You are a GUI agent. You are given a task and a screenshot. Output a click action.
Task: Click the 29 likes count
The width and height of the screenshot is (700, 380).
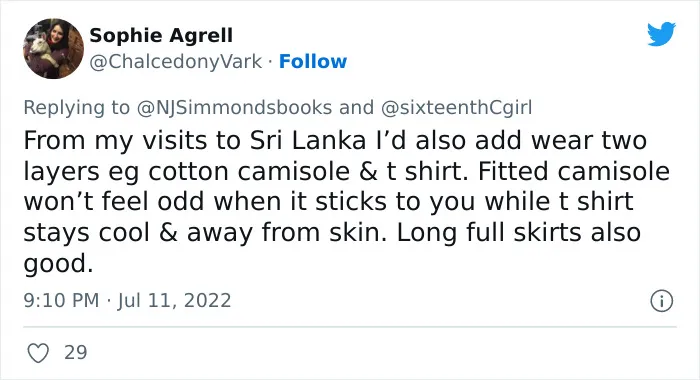75,352
